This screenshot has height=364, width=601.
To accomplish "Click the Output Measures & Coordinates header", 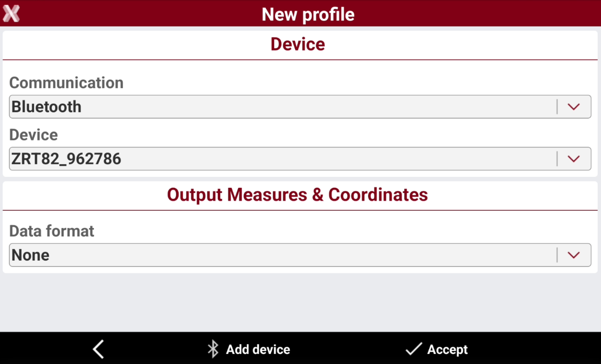I will coord(297,195).
